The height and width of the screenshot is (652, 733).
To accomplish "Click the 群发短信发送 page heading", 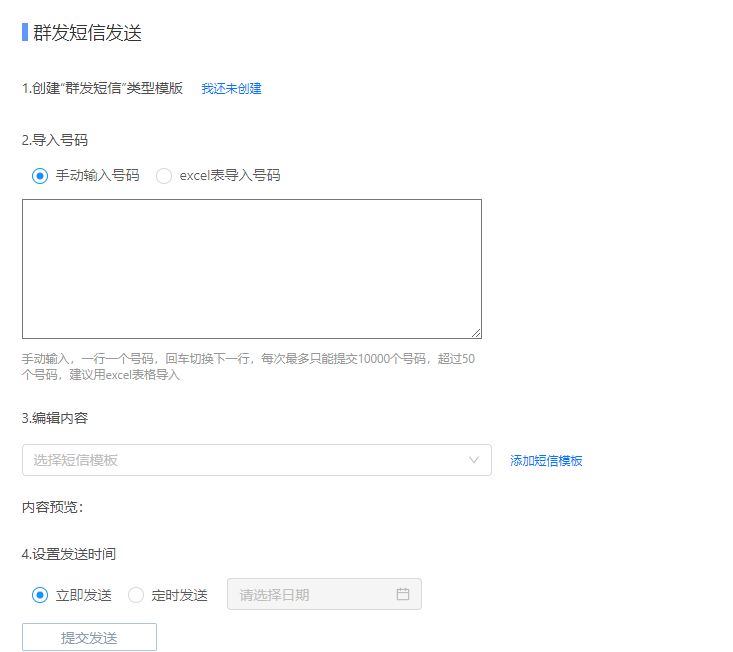I will click(88, 32).
